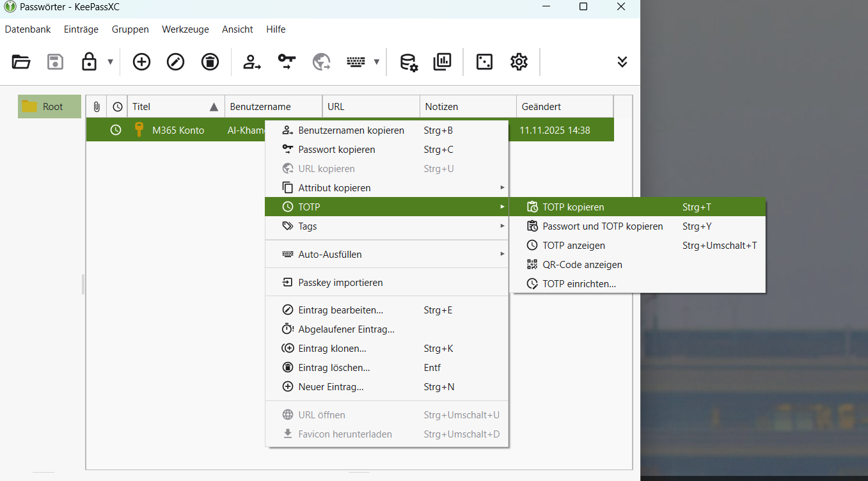Choose TOTP einrichten from the submenu

tap(579, 284)
